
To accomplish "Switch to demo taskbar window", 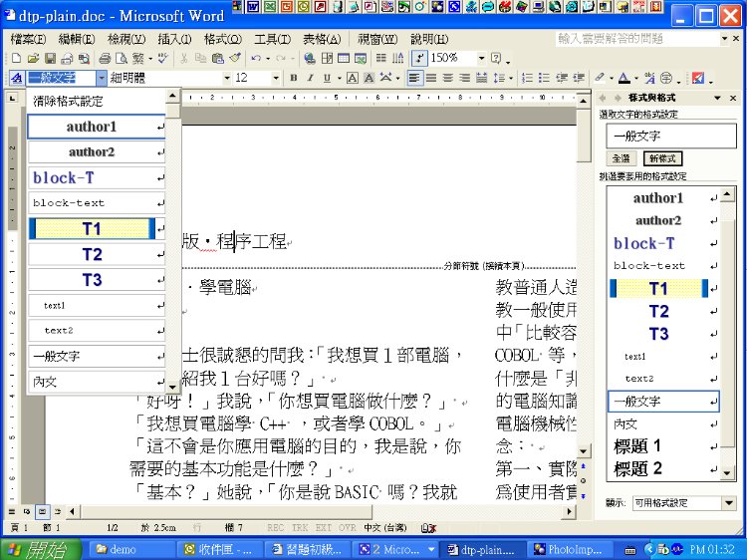I will click(131, 549).
